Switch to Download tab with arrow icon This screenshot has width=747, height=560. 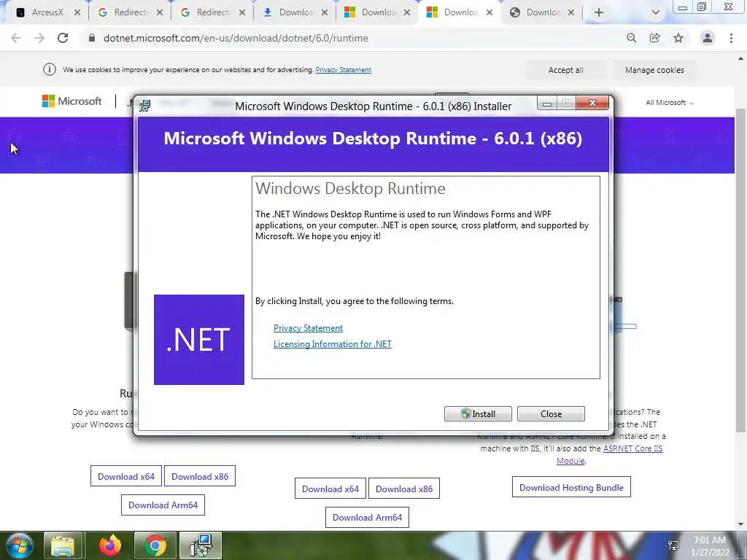[290, 13]
